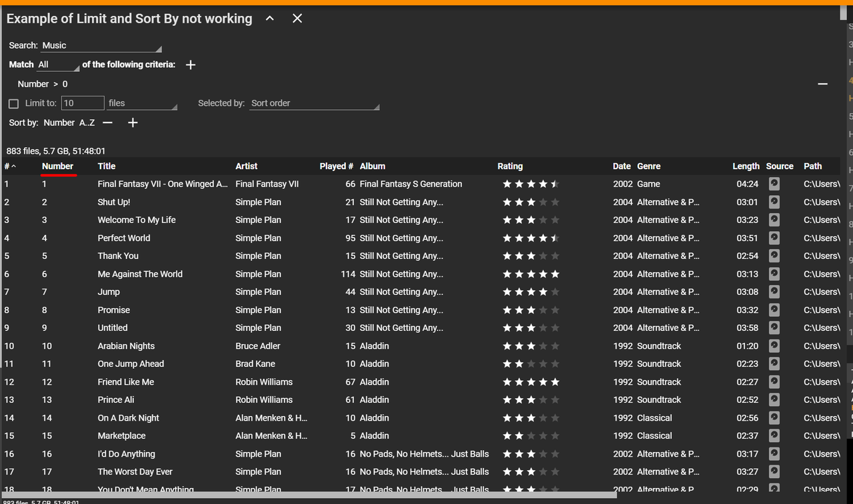The image size is (853, 504).
Task: Click the 883 files summary text
Action: [x=56, y=151]
